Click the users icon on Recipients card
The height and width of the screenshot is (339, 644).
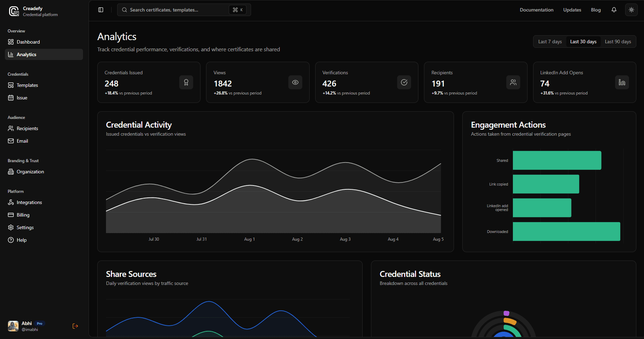coord(513,82)
